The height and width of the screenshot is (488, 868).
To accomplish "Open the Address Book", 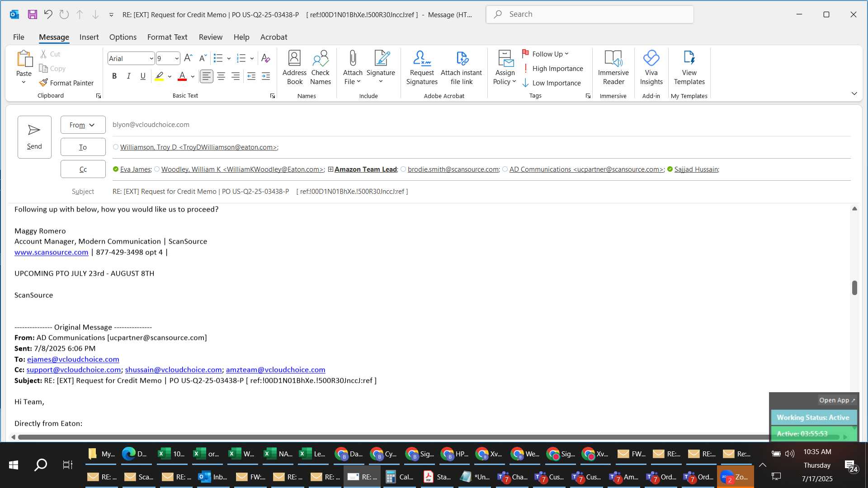I will (x=294, y=68).
